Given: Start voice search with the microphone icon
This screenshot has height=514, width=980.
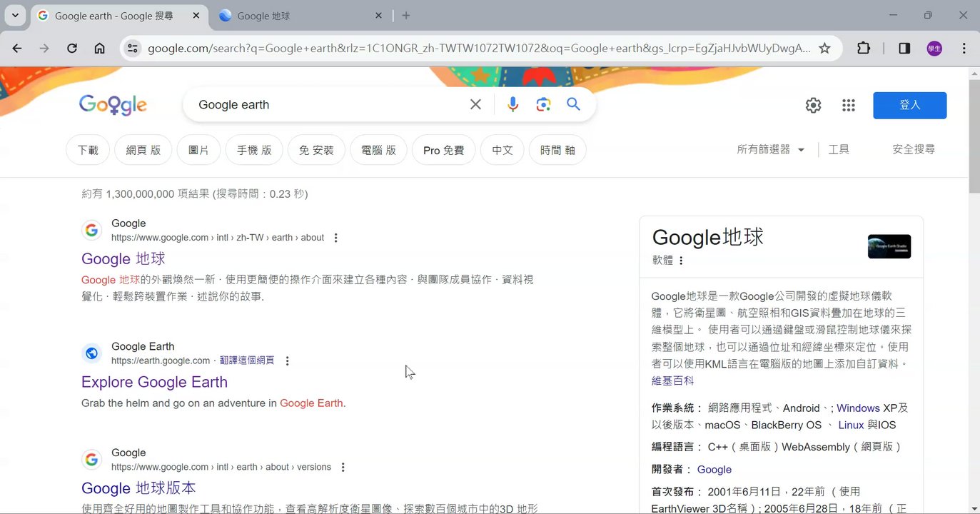Looking at the screenshot, I should tap(512, 105).
